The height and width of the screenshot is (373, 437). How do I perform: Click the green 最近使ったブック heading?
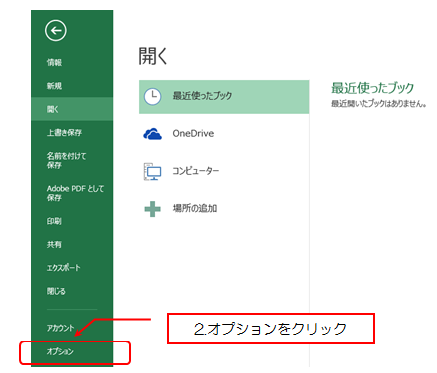point(372,88)
